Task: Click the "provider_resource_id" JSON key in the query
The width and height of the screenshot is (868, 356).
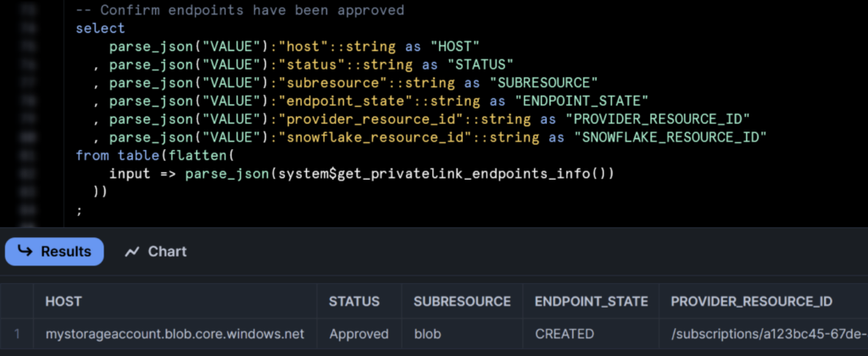Action: [x=370, y=119]
